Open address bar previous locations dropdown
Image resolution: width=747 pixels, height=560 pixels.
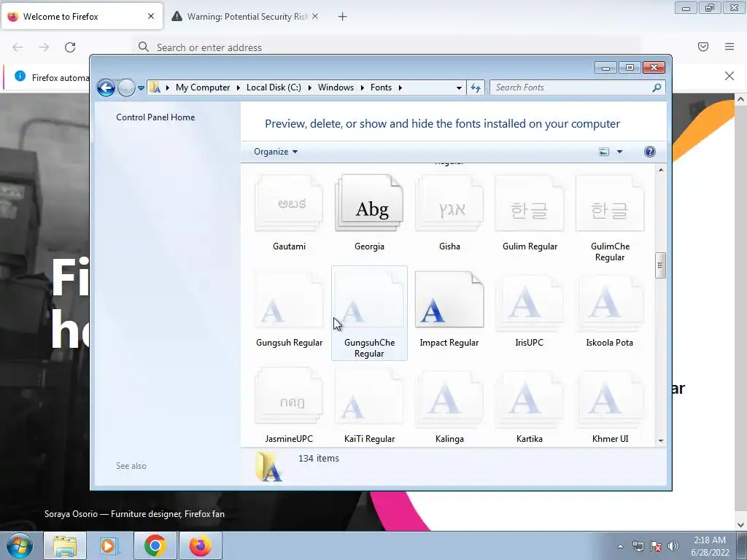(459, 87)
